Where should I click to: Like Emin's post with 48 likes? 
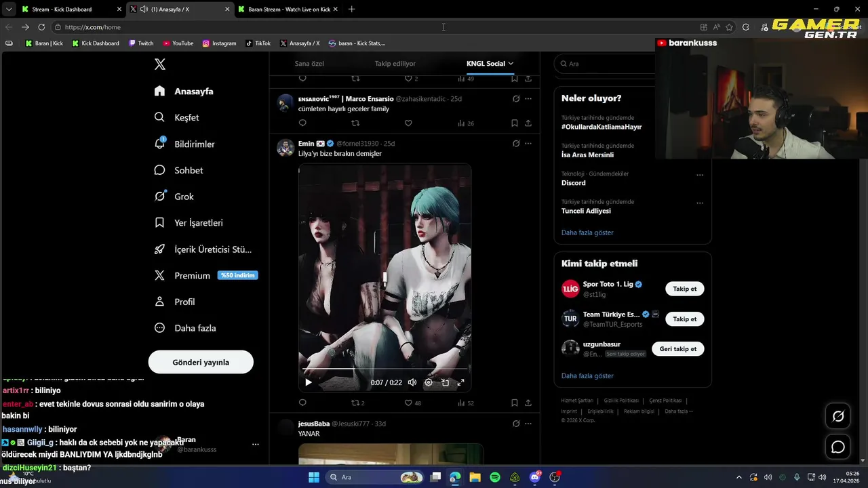[x=412, y=403]
